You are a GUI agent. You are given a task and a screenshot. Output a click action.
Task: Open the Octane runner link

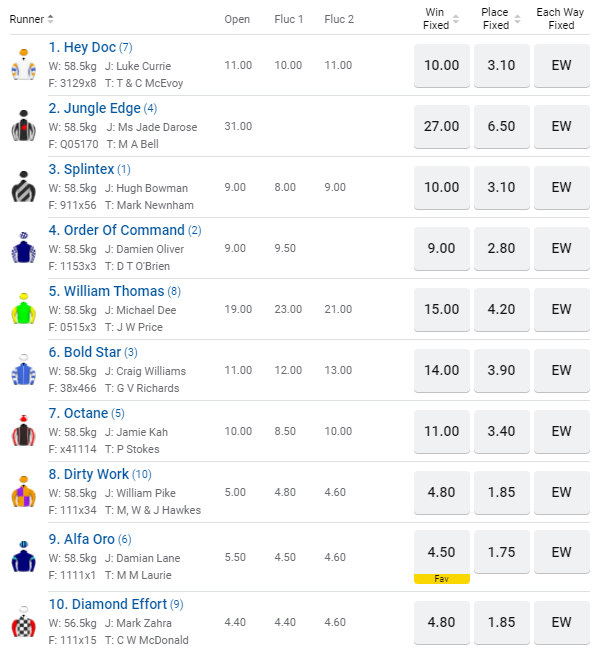tap(86, 413)
